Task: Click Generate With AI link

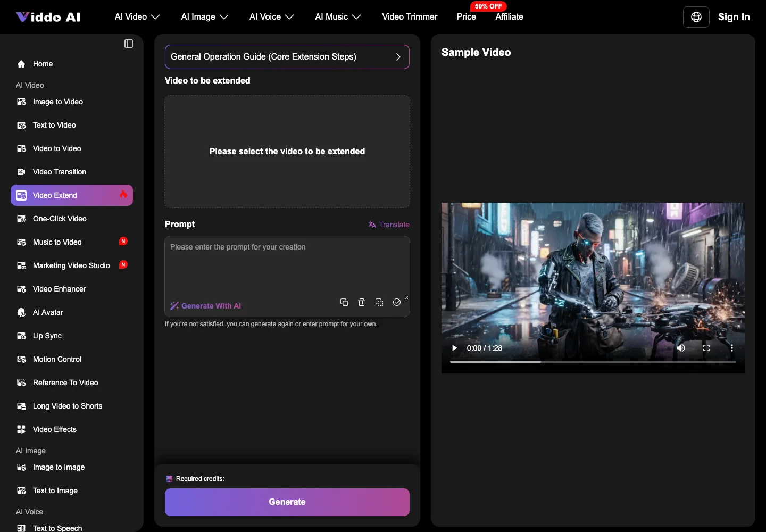Action: pos(206,306)
